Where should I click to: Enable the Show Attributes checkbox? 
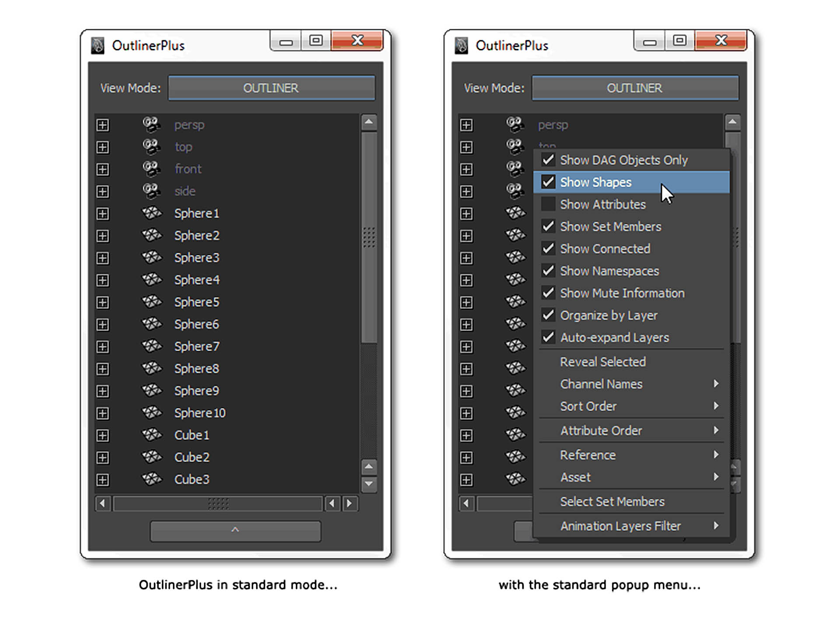548,204
